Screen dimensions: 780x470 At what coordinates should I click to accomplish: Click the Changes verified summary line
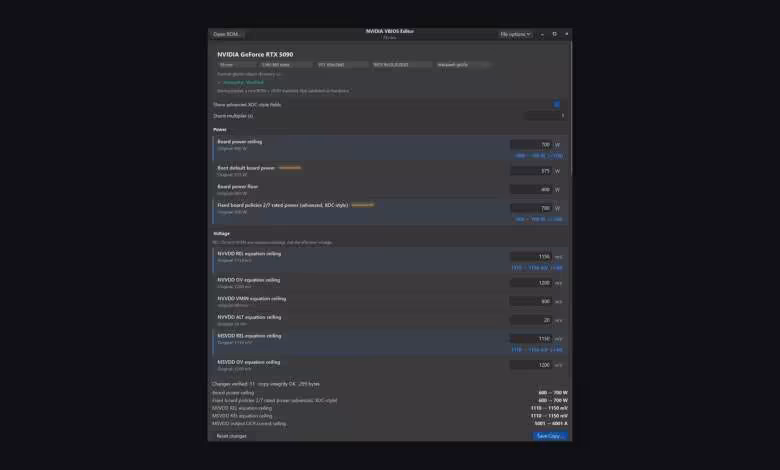click(x=266, y=384)
